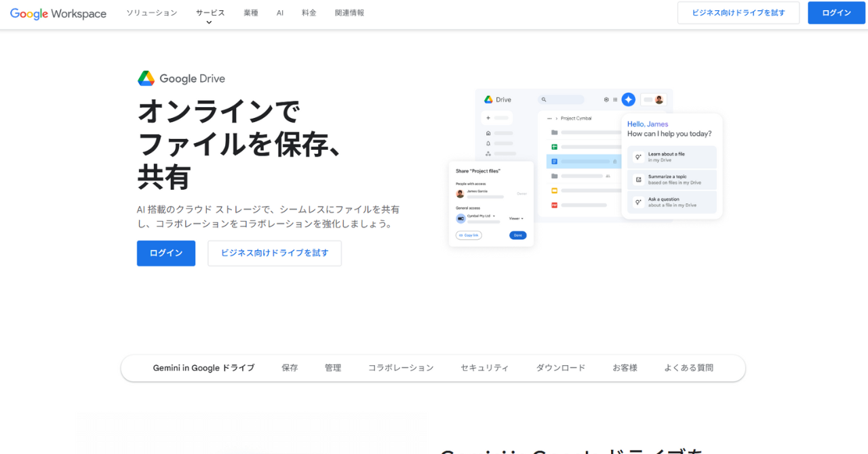The height and width of the screenshot is (454, 868).
Task: Click the yellow Slides file icon
Action: [554, 190]
